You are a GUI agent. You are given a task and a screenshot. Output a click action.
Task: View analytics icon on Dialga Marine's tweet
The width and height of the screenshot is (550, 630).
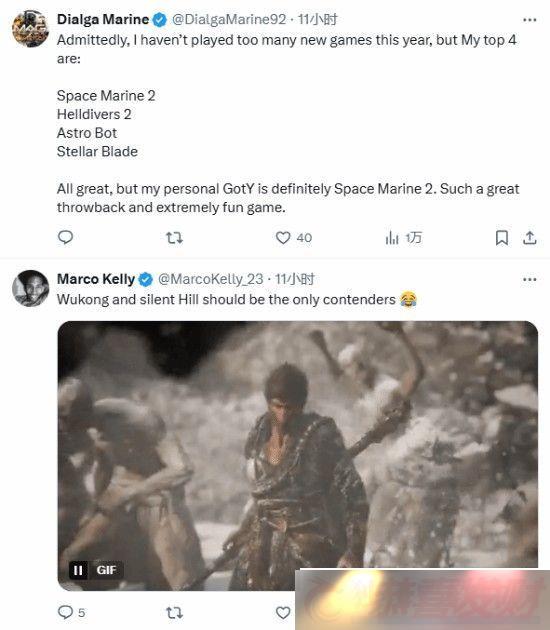pyautogui.click(x=392, y=238)
